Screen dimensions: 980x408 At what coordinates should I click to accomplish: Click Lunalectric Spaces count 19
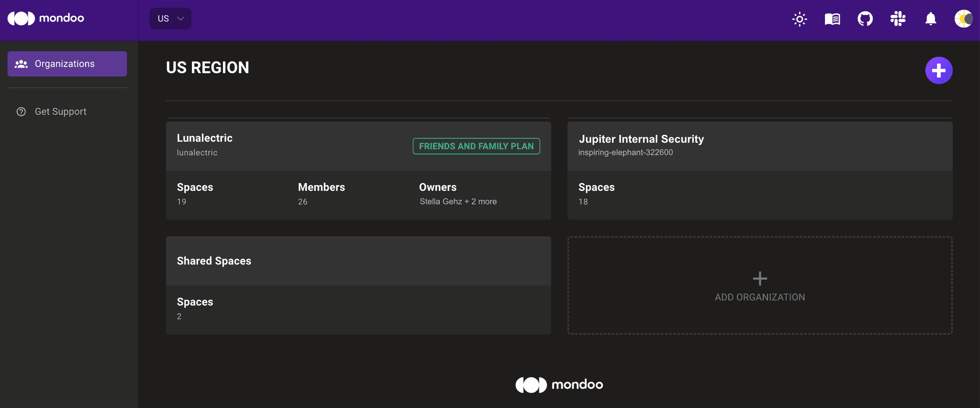click(x=182, y=202)
